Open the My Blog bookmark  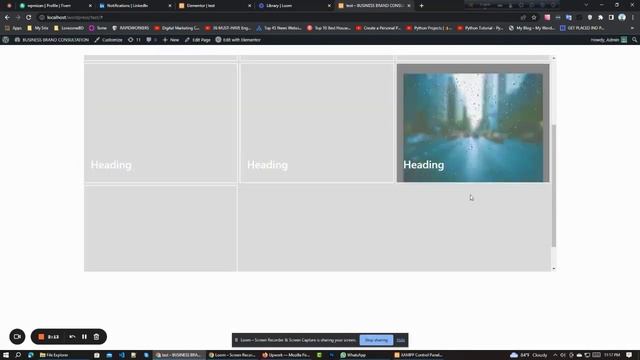(x=531, y=28)
